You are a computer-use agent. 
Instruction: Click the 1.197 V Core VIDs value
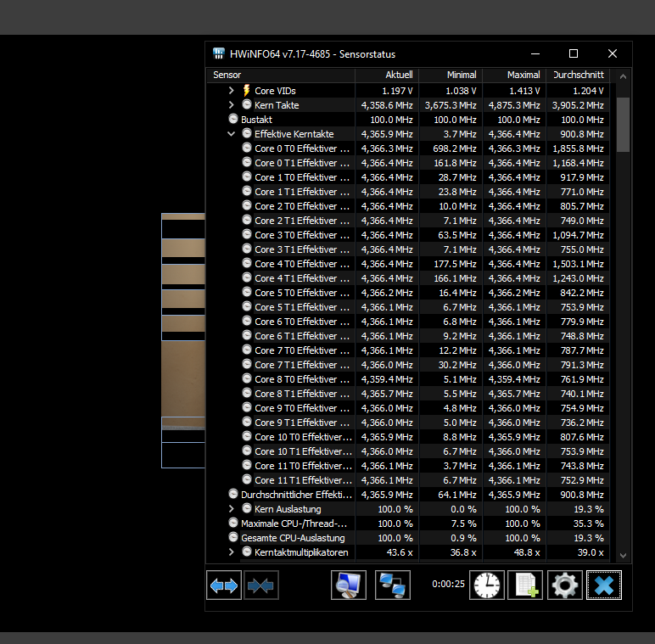[397, 91]
